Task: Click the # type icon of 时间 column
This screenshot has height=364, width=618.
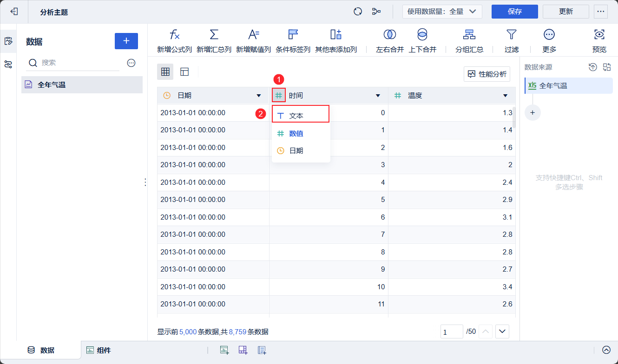Action: [279, 95]
